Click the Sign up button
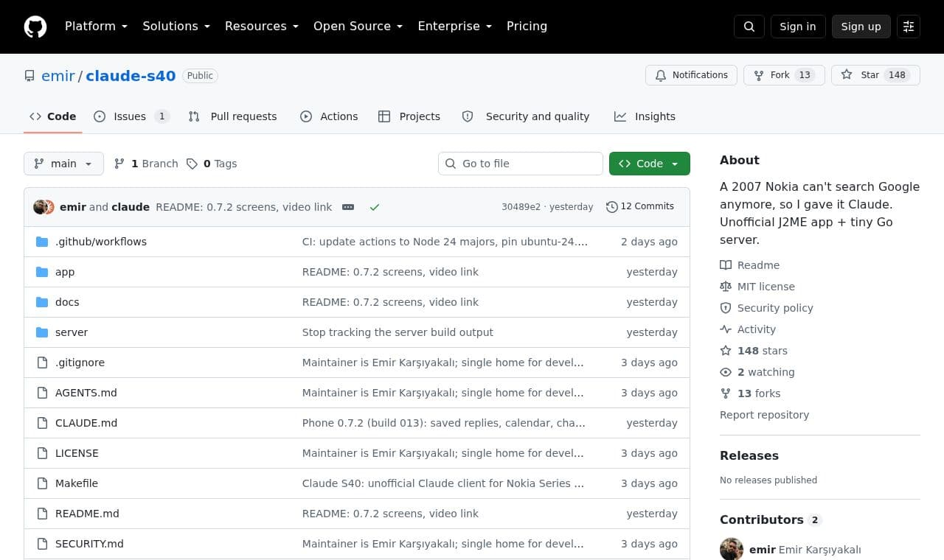Screen dimensions: 944x560 [x=861, y=27]
